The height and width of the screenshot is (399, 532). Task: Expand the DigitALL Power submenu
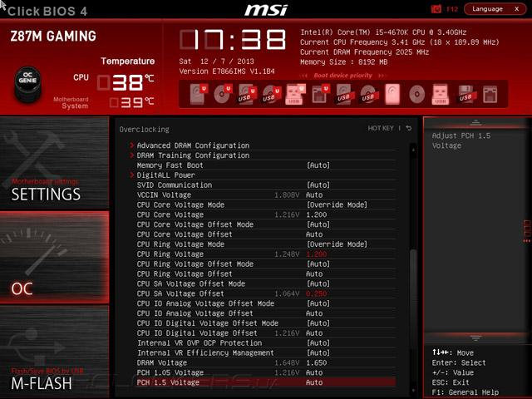(166, 175)
